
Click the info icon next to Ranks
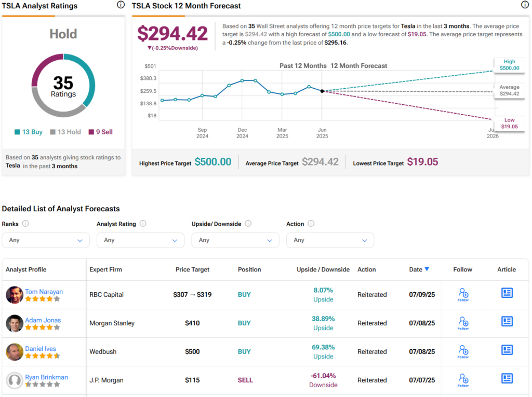coord(25,224)
